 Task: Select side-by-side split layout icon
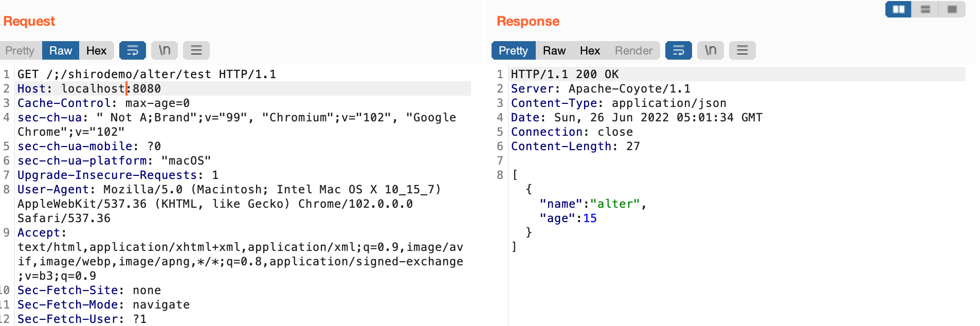tap(898, 9)
